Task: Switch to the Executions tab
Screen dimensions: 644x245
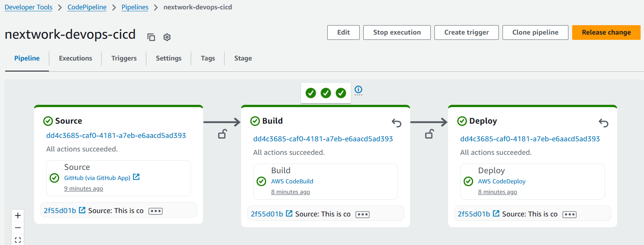Action: (x=76, y=58)
